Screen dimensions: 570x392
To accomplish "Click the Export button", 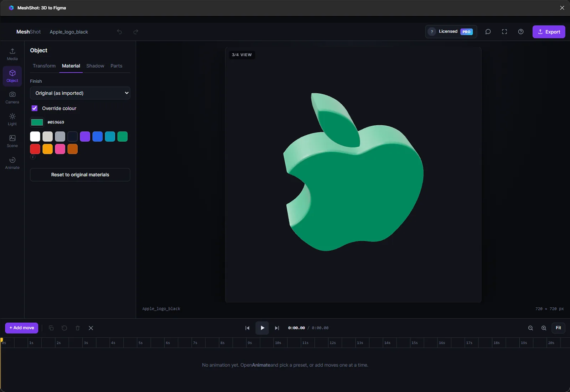I will pos(549,32).
